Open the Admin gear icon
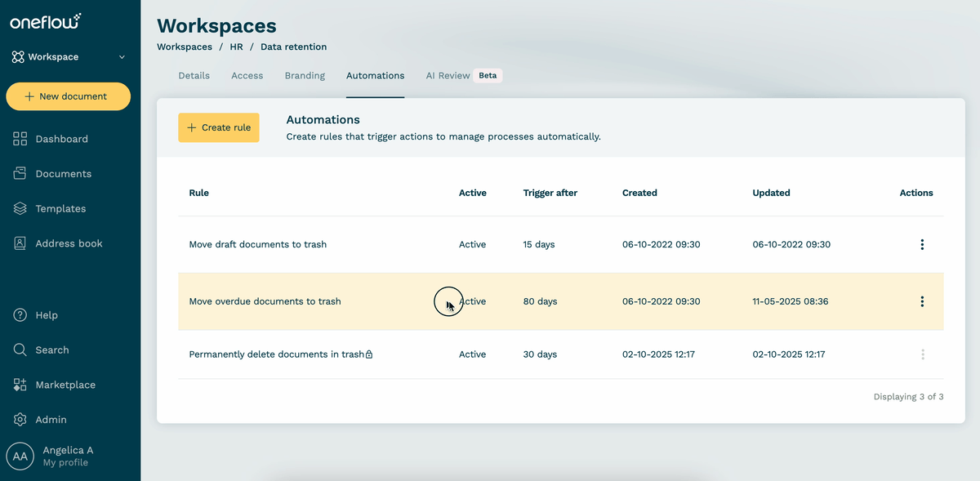Image resolution: width=980 pixels, height=481 pixels. point(20,420)
